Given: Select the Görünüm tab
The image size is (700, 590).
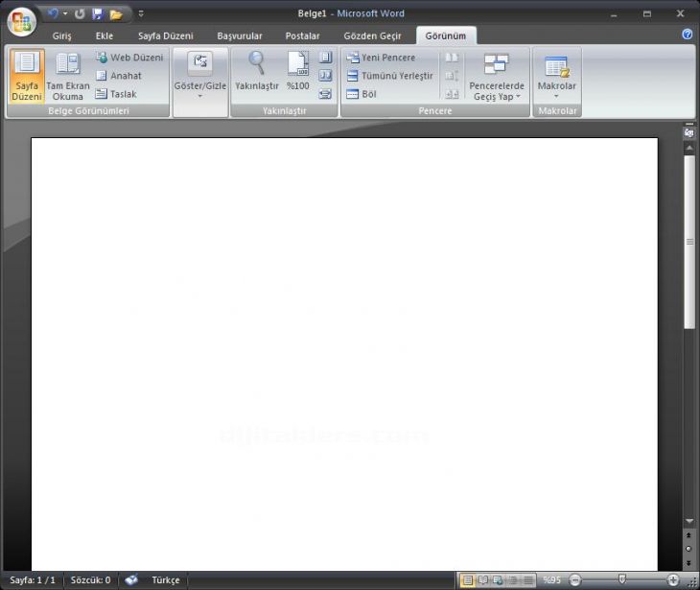Looking at the screenshot, I should [x=446, y=35].
